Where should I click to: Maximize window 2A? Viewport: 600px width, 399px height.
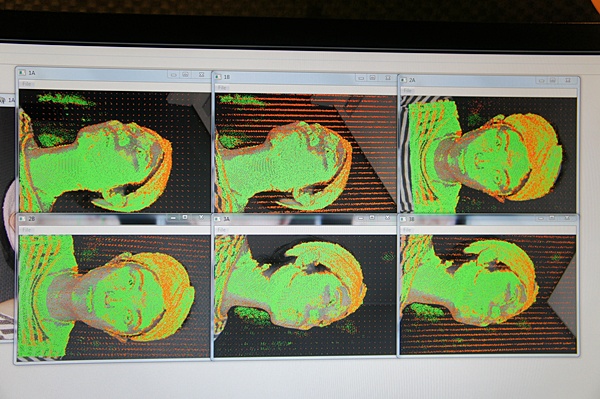[x=553, y=80]
